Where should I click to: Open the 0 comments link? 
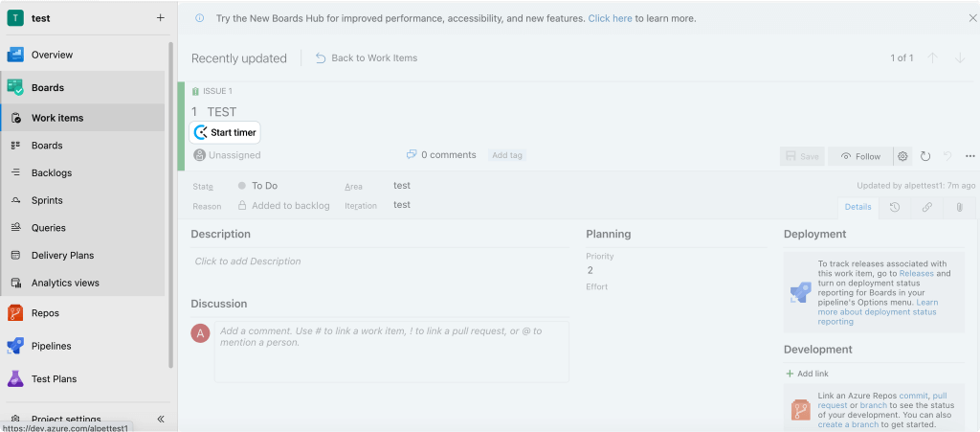pos(441,154)
